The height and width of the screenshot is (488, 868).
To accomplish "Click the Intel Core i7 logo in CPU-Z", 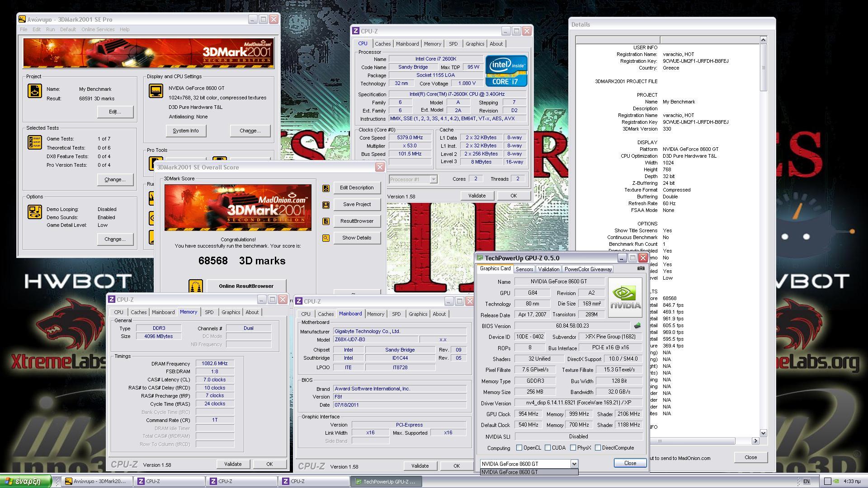I will [x=506, y=71].
